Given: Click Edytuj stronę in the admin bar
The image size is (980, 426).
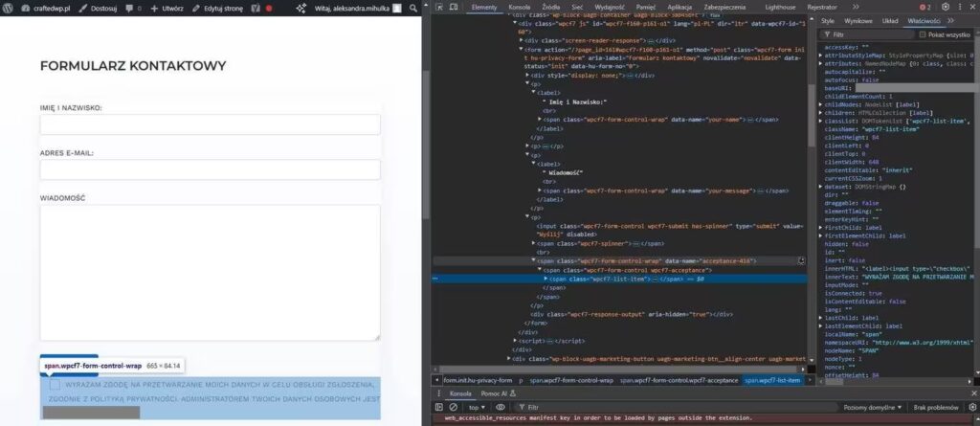Looking at the screenshot, I should 217,8.
